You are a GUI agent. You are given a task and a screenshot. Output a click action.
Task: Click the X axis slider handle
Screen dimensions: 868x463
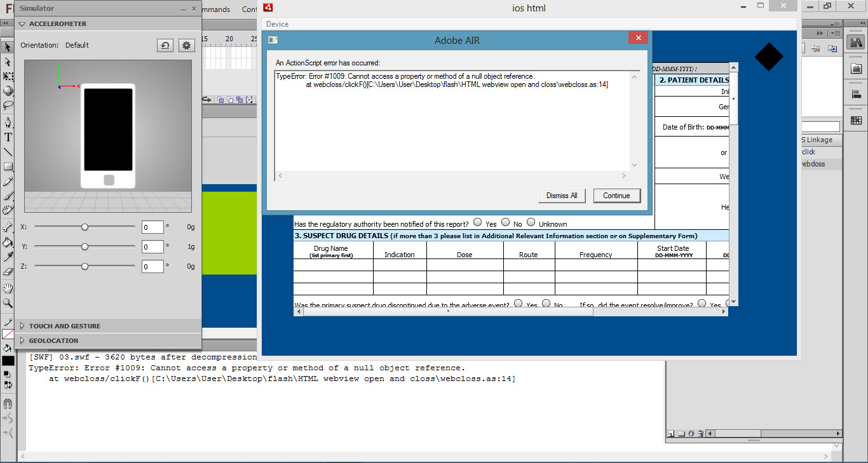tap(85, 227)
